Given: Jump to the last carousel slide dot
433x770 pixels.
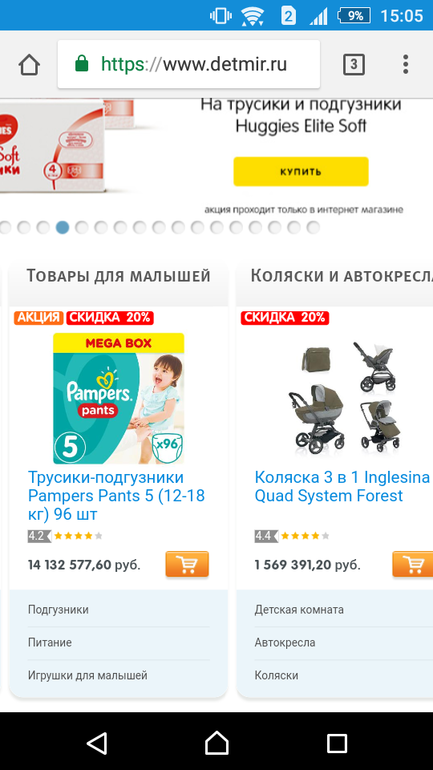Looking at the screenshot, I should [313, 227].
